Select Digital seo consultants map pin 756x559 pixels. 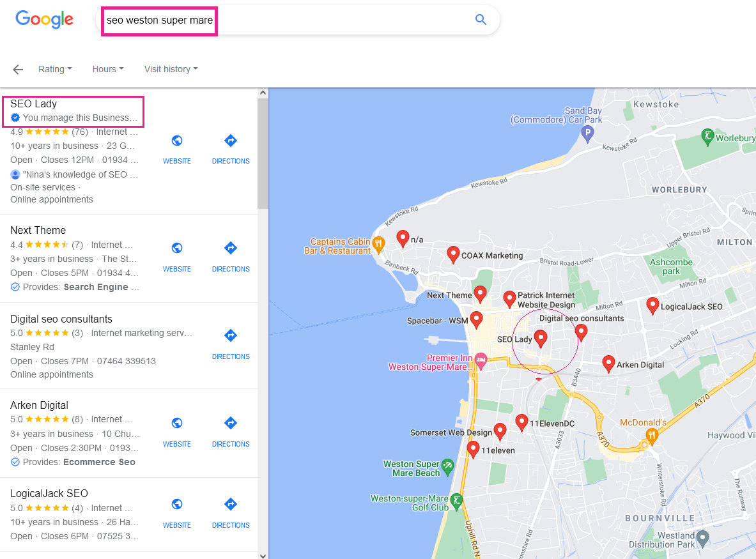(581, 332)
